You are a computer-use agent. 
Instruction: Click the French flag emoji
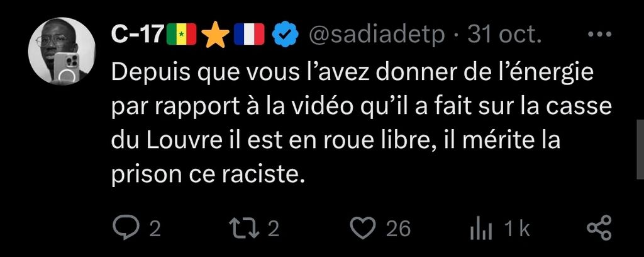tap(249, 35)
